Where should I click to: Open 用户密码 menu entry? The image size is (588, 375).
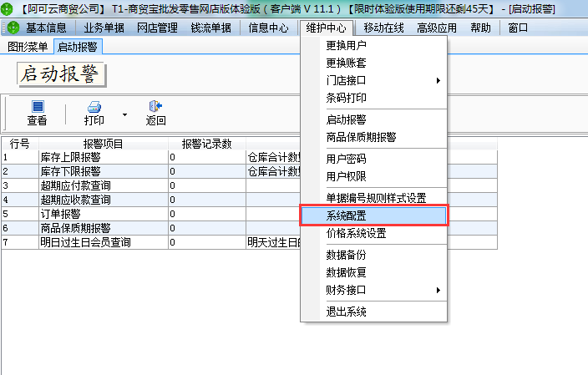[x=374, y=159]
